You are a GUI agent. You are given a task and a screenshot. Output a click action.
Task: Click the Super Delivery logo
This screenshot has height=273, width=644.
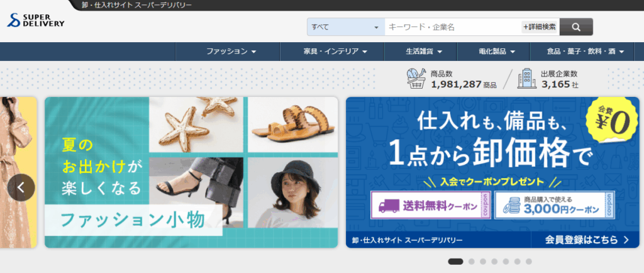(x=35, y=20)
